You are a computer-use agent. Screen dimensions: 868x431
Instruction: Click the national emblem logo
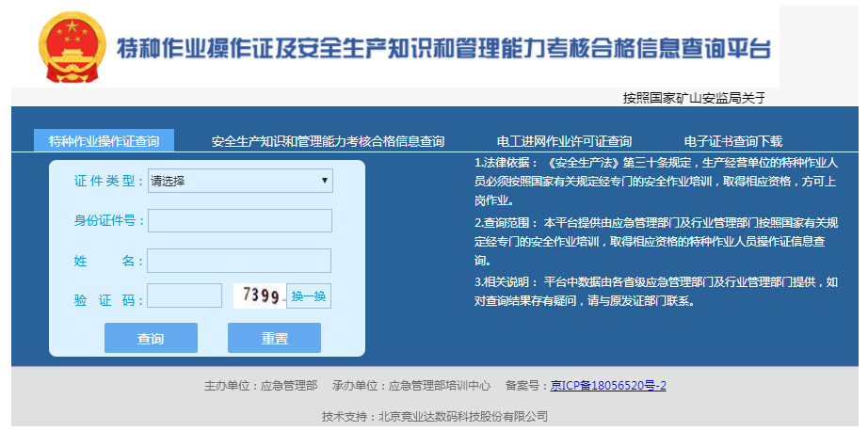click(72, 47)
